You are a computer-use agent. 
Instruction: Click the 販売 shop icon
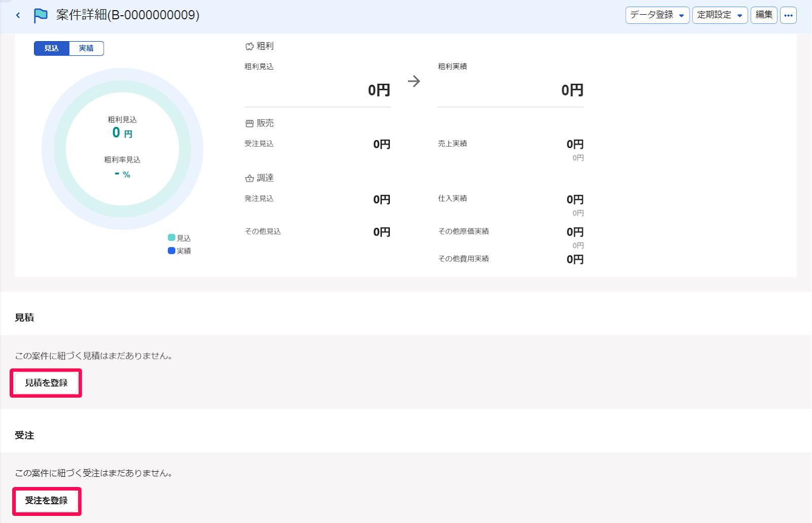point(250,123)
